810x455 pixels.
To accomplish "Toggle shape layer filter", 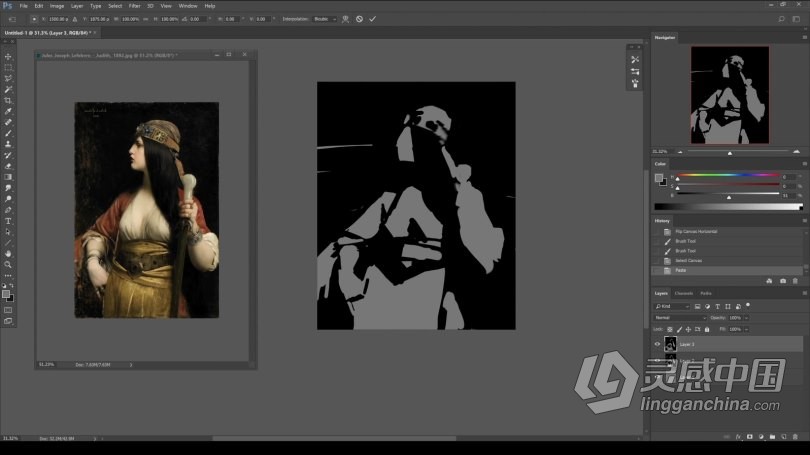I will click(x=728, y=306).
